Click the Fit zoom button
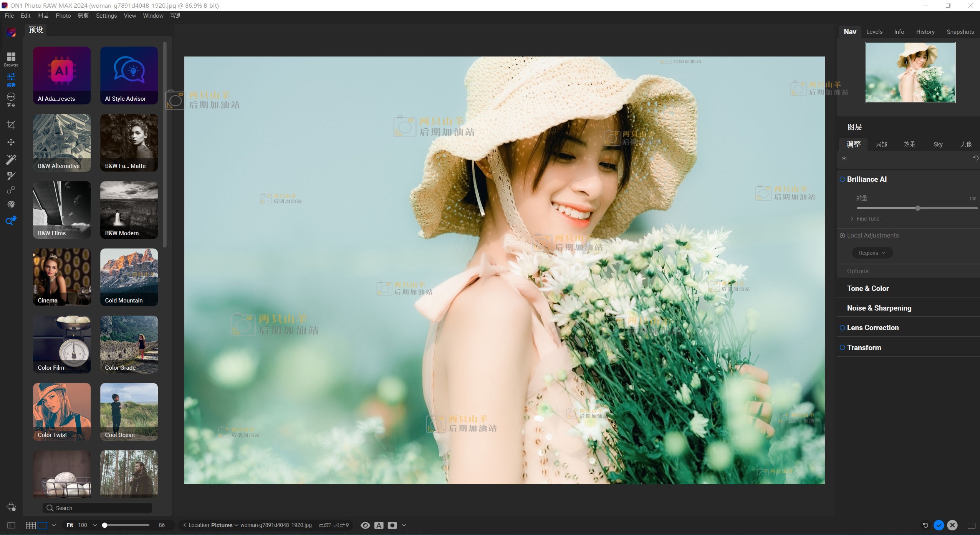Screen dimensions: 980x535 [x=70, y=525]
